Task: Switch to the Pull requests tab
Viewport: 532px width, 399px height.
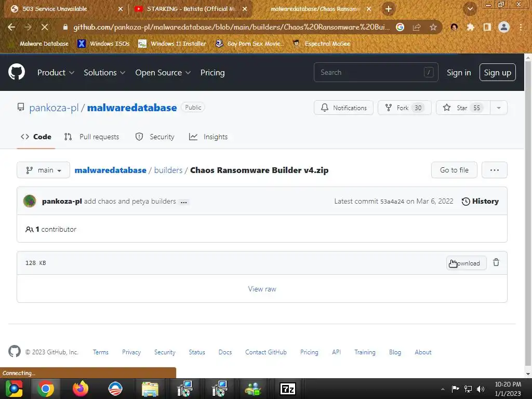Action: tap(91, 137)
